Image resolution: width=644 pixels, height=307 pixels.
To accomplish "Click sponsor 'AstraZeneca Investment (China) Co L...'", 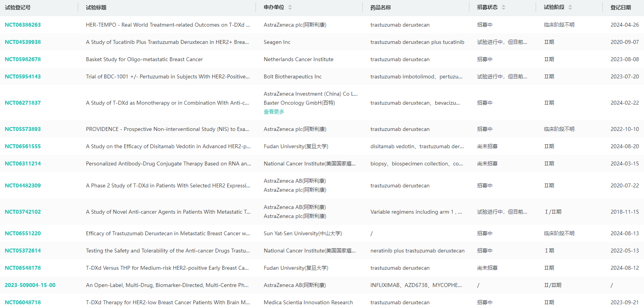I will tap(311, 94).
